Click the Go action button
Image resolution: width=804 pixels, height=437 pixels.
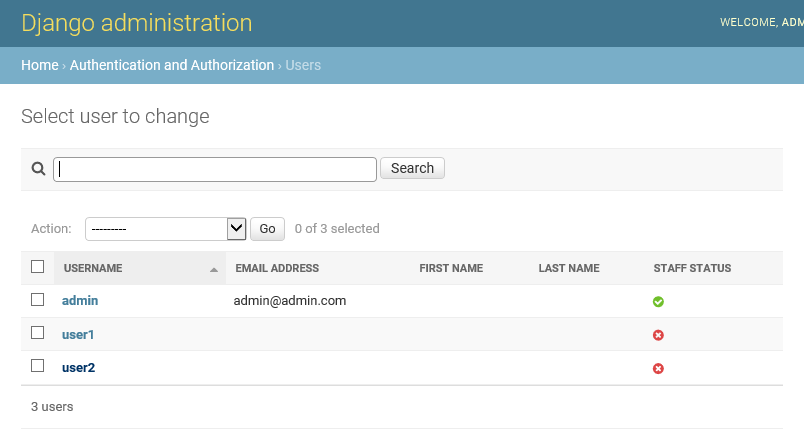click(x=267, y=229)
